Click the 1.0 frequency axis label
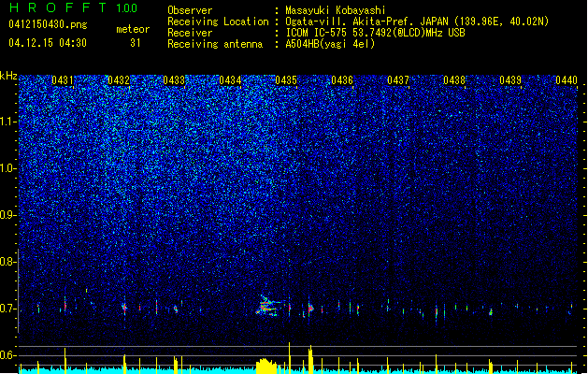Screen dimensions: 588x374 pos(8,168)
